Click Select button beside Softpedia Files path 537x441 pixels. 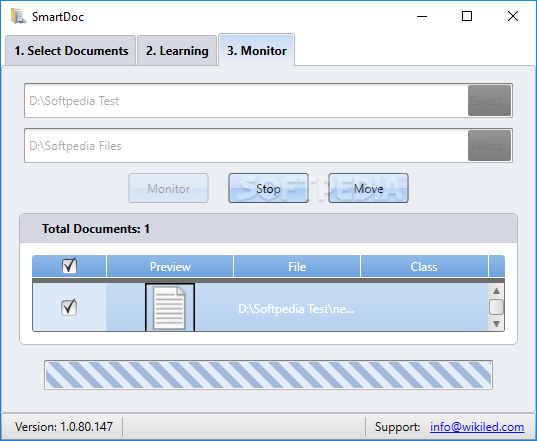point(489,146)
